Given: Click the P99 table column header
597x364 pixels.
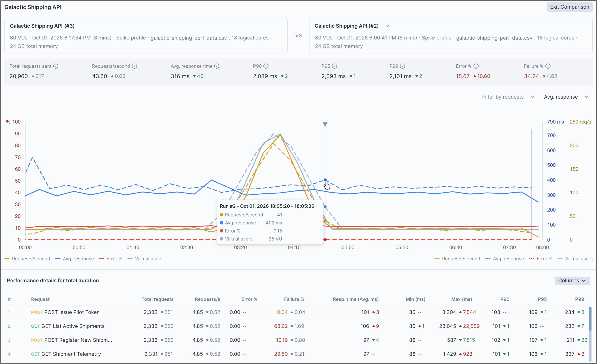Looking at the screenshot, I should point(579,299).
